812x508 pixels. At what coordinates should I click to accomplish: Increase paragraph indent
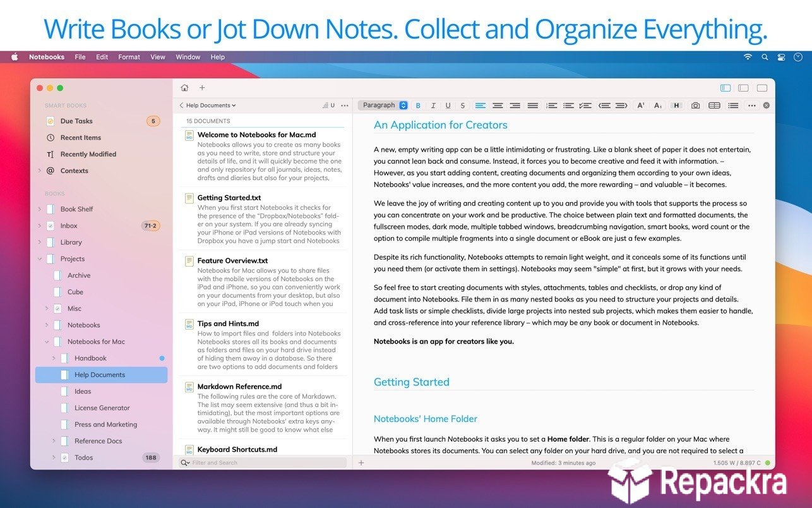pyautogui.click(x=621, y=106)
